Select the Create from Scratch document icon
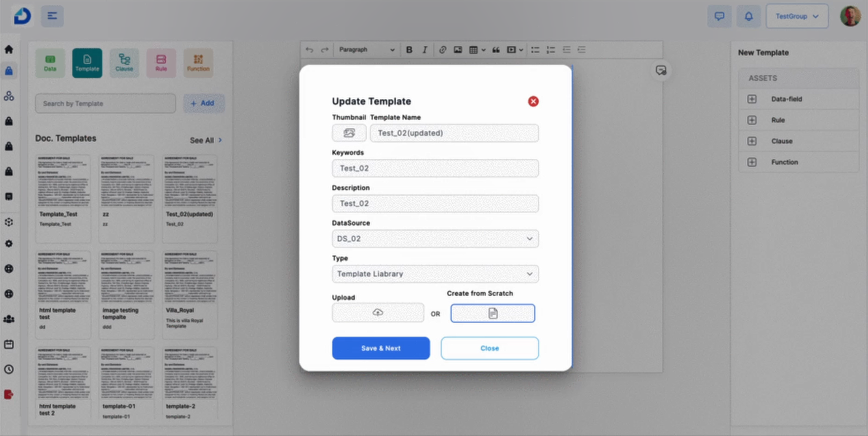 (x=492, y=313)
